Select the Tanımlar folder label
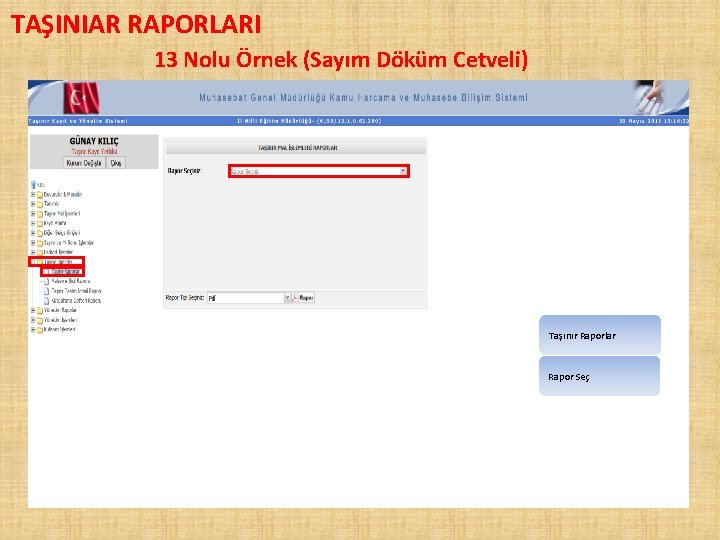Screen dimensions: 720x540 [x=51, y=204]
